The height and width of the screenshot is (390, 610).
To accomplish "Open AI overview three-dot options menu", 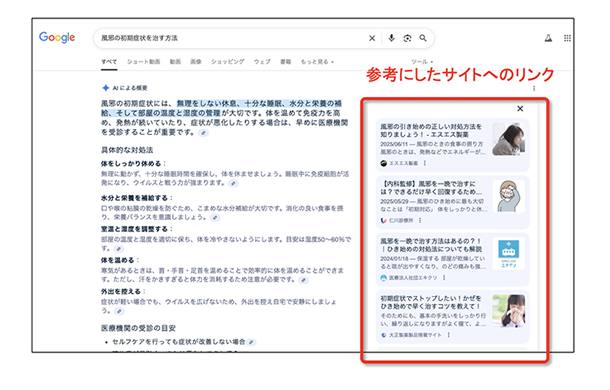I will pyautogui.click(x=534, y=88).
